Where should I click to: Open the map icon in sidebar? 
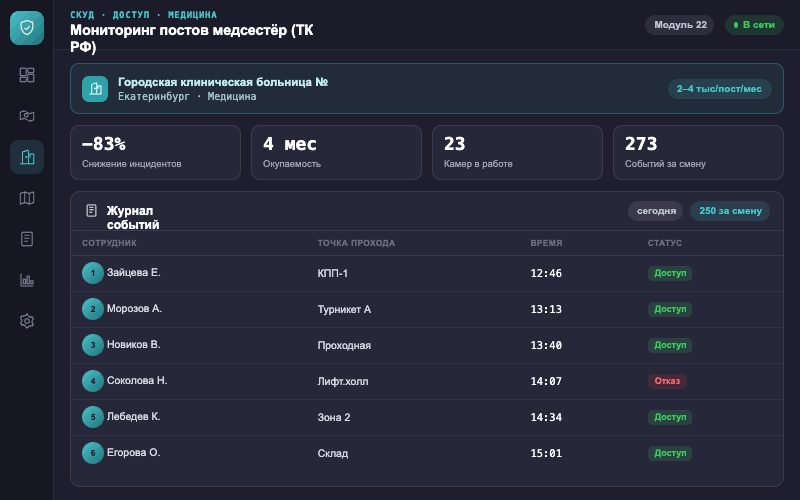tap(27, 198)
